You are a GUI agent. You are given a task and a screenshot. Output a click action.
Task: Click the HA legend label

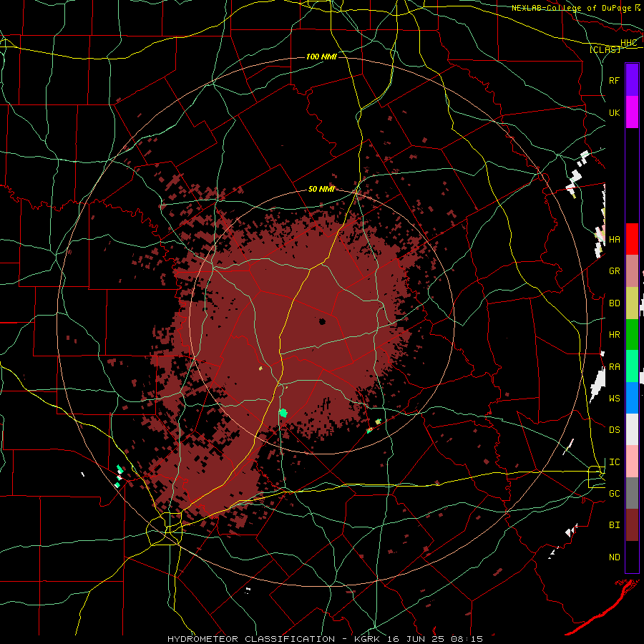[x=614, y=240]
